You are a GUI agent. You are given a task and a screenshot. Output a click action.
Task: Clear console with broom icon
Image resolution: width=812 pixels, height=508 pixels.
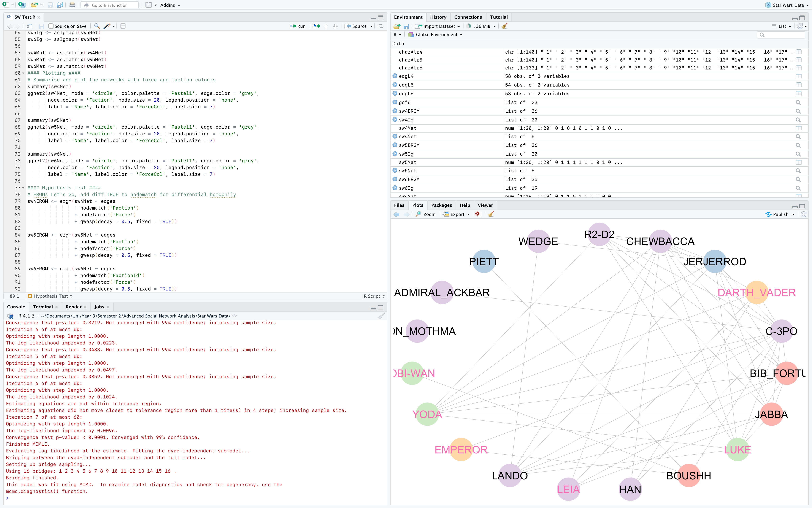pos(381,316)
